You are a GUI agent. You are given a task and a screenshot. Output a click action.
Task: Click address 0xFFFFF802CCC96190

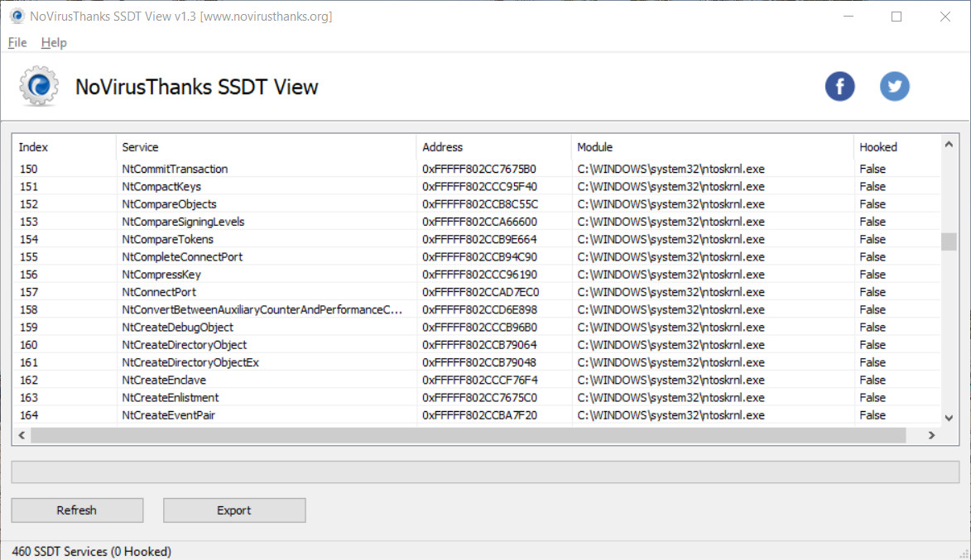[479, 274]
